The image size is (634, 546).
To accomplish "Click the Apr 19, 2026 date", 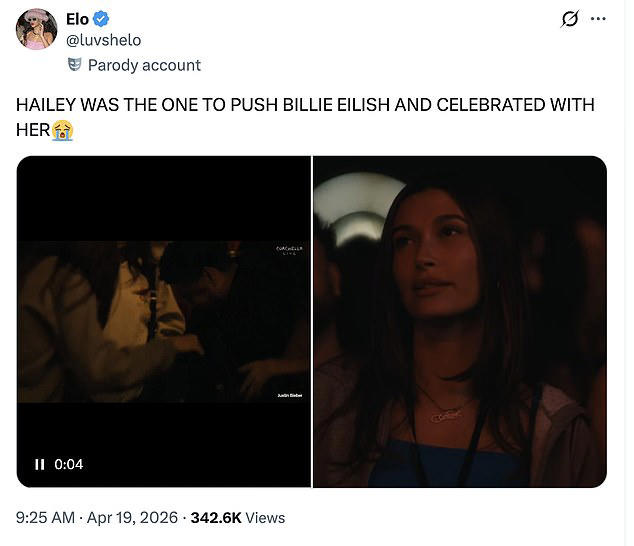I will tap(132, 518).
